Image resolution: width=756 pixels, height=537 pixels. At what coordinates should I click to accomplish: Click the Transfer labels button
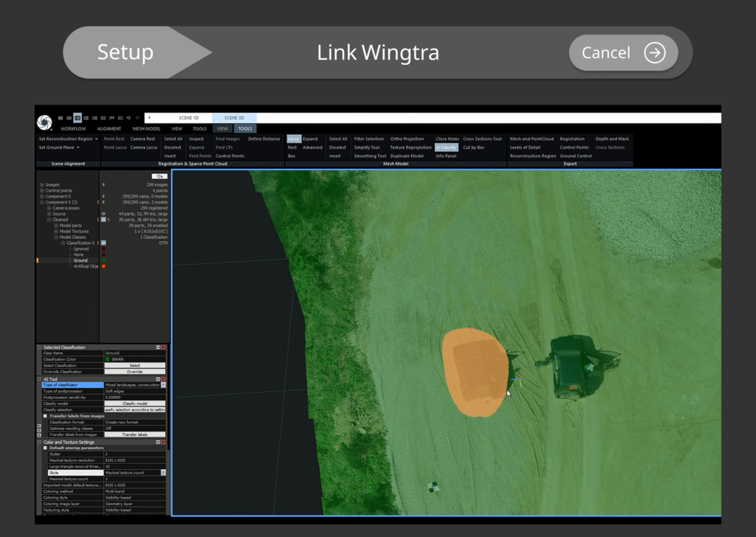[134, 434]
